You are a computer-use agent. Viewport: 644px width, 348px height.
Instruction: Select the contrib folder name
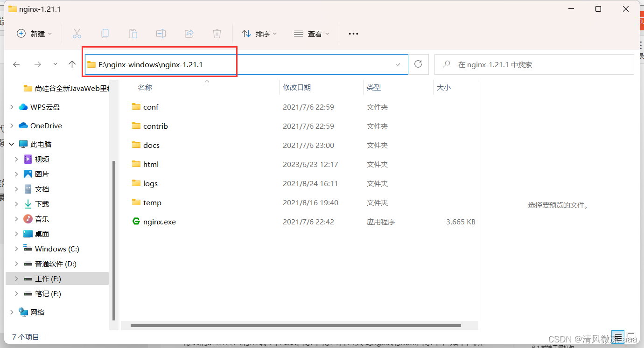155,126
